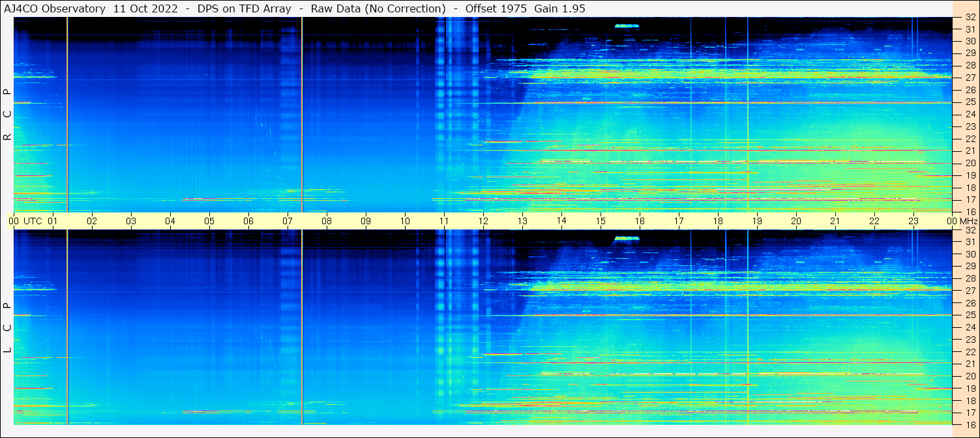Choose the 09 hour mark on time axis
The height and width of the screenshot is (438, 980).
click(366, 221)
